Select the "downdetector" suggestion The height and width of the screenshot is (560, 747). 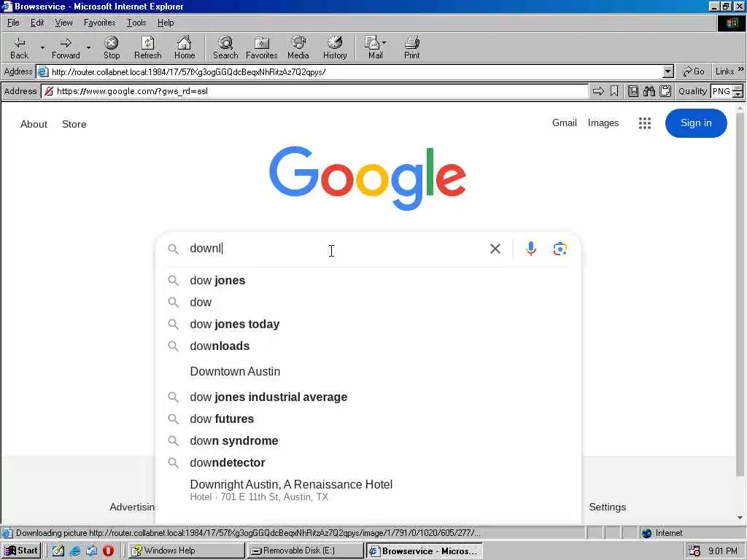coord(368,463)
